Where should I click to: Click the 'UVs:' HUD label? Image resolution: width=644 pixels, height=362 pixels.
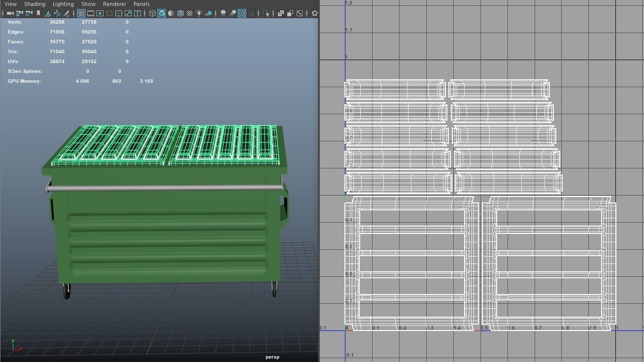[x=13, y=62]
